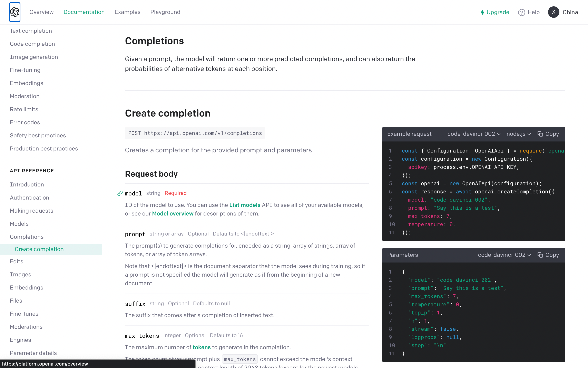Click the anchor link icon beside model

pos(120,193)
